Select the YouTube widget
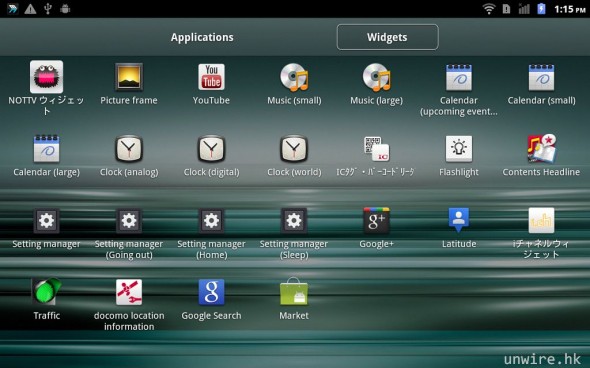The image size is (590, 368). tap(211, 77)
